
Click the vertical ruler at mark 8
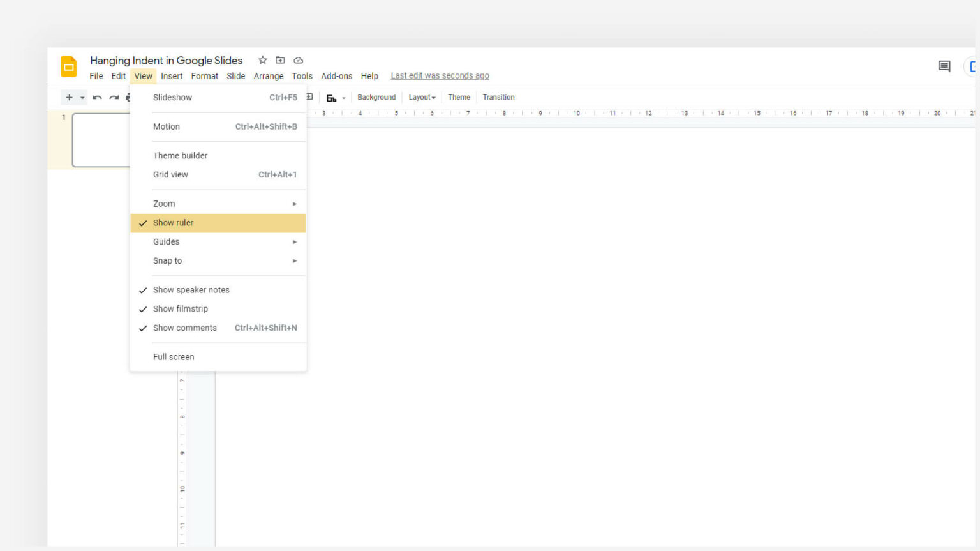click(182, 417)
